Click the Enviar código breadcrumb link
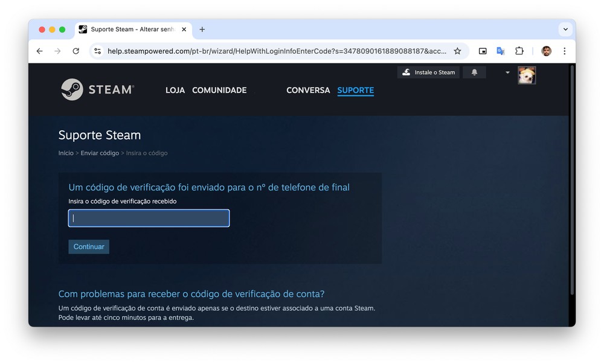The height and width of the screenshot is (364, 604). (x=100, y=153)
